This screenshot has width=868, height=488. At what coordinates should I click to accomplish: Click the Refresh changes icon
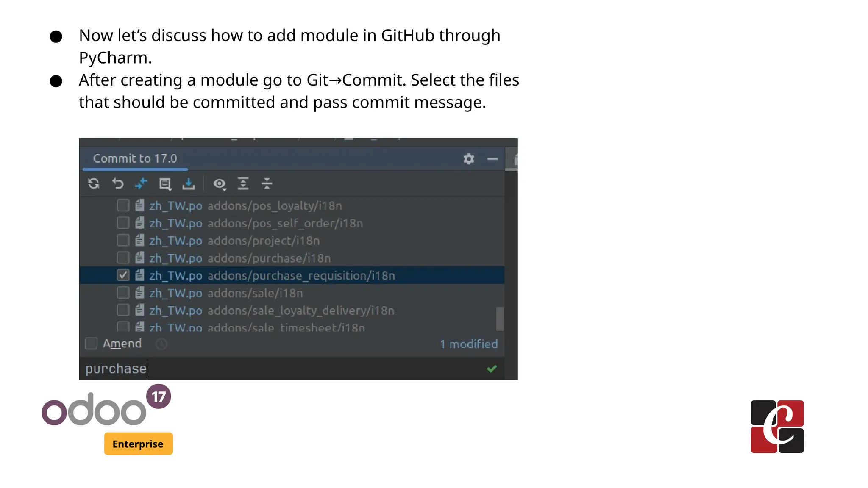[x=94, y=183]
